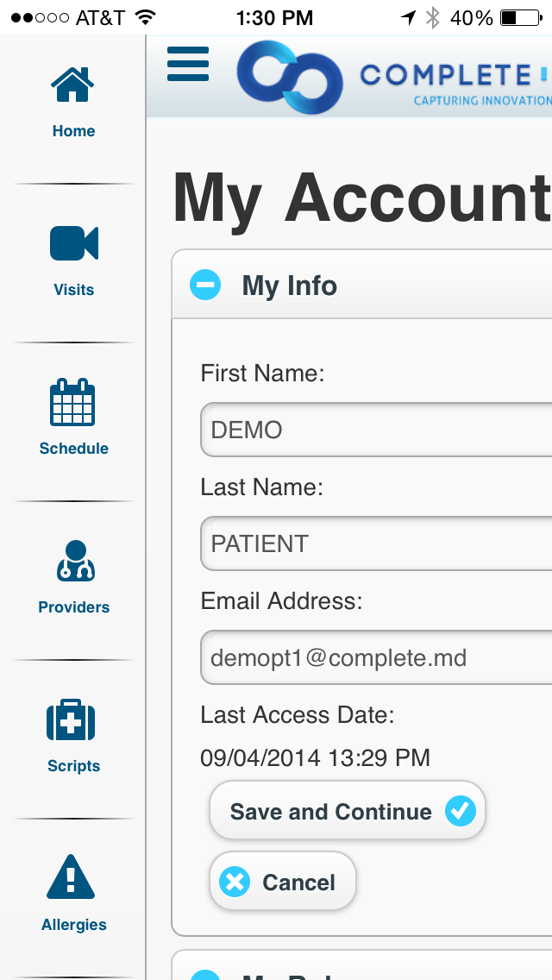Click the My Info header text
The height and width of the screenshot is (980, 552).
click(290, 286)
